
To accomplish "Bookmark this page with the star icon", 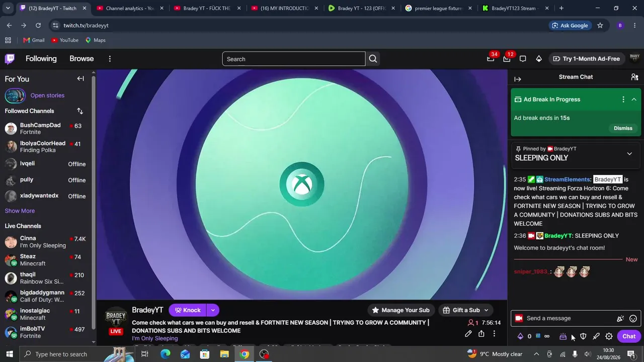I will coord(600,25).
